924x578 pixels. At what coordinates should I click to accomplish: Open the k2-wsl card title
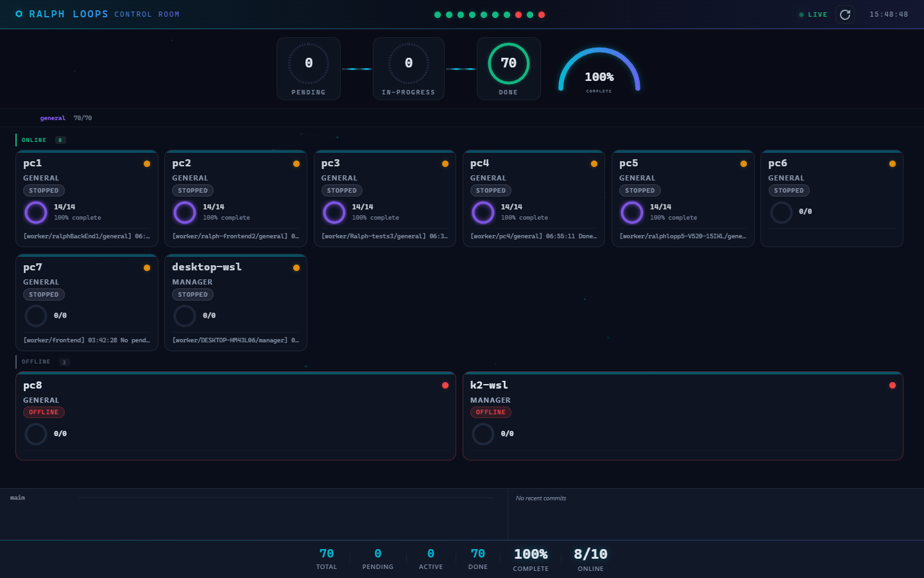[x=489, y=385]
